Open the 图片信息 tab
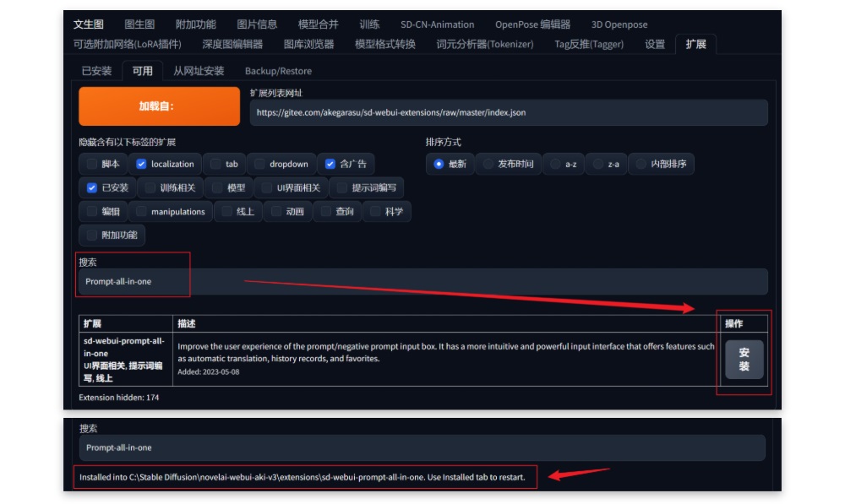This screenshot has width=845, height=504. 257,24
